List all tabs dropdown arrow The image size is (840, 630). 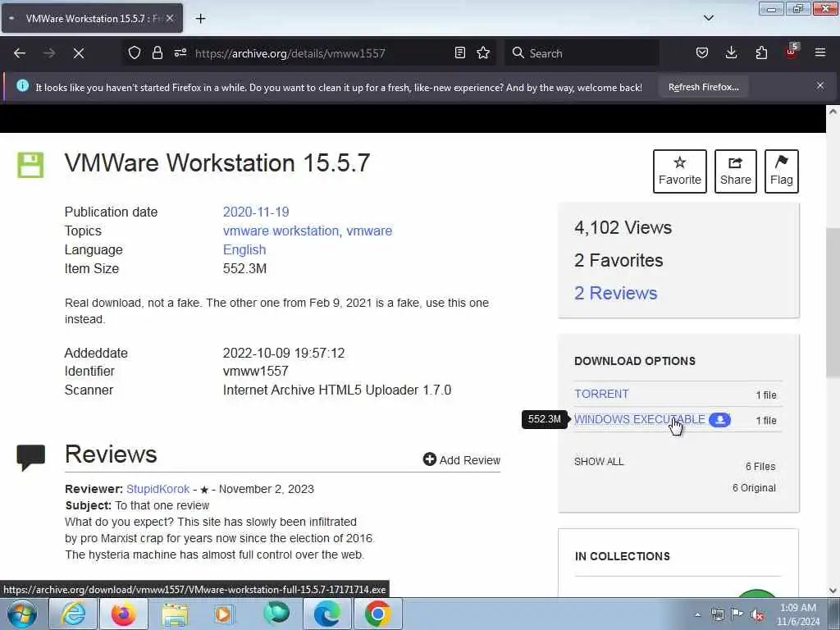tap(708, 18)
